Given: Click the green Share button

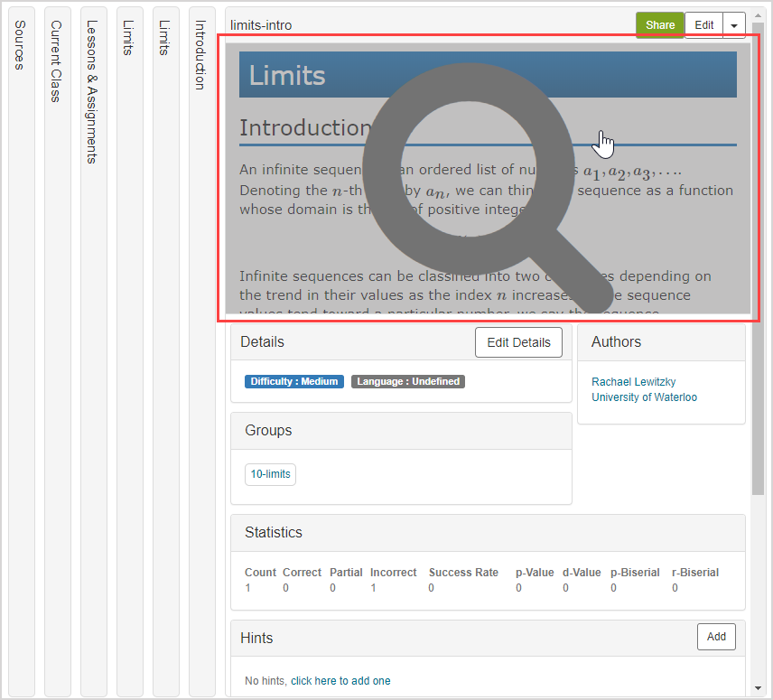Looking at the screenshot, I should [x=659, y=25].
